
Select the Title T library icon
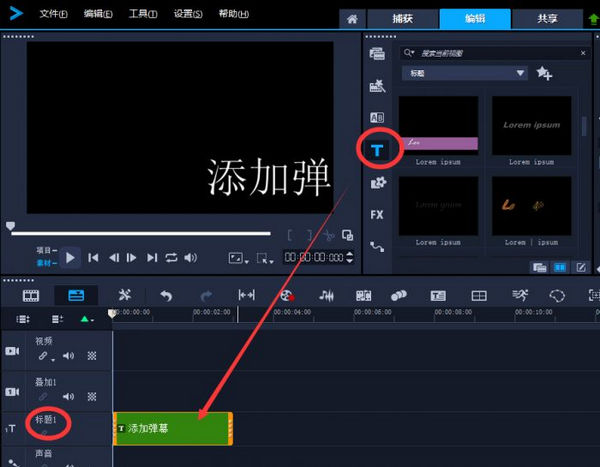click(x=377, y=150)
